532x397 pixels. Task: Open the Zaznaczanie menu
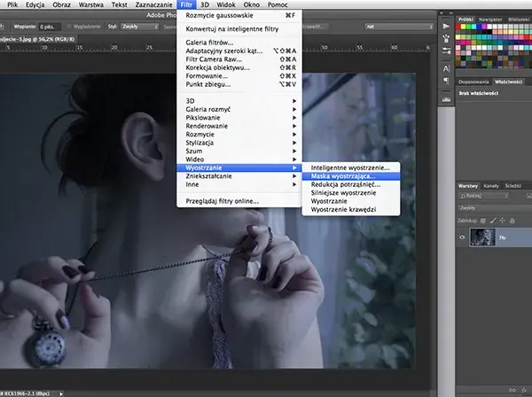pos(153,4)
